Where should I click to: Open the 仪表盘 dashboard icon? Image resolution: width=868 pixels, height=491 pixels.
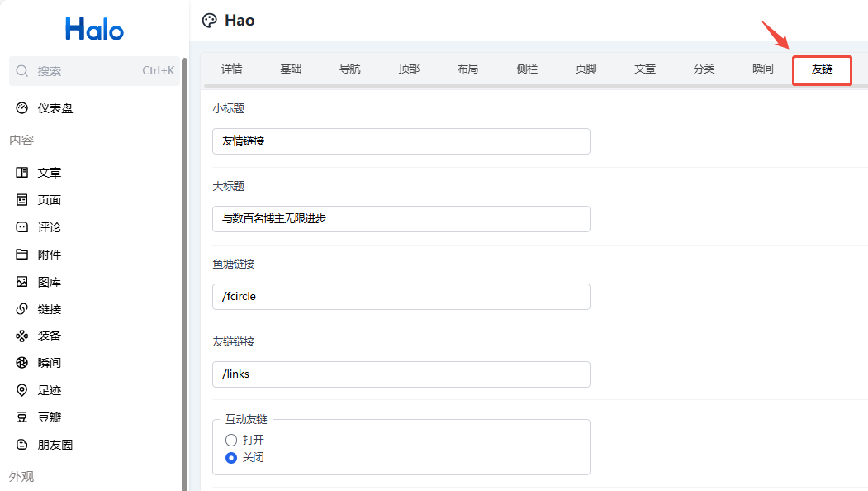22,108
